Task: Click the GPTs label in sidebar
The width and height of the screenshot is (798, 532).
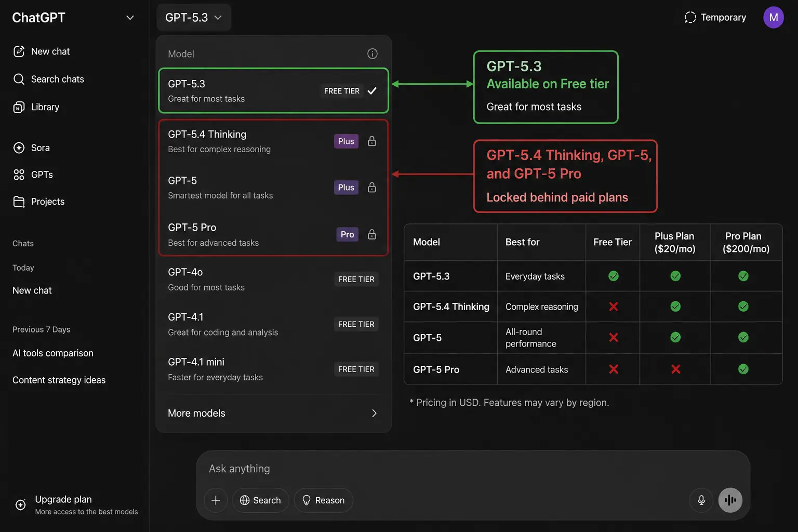Action: tap(42, 175)
